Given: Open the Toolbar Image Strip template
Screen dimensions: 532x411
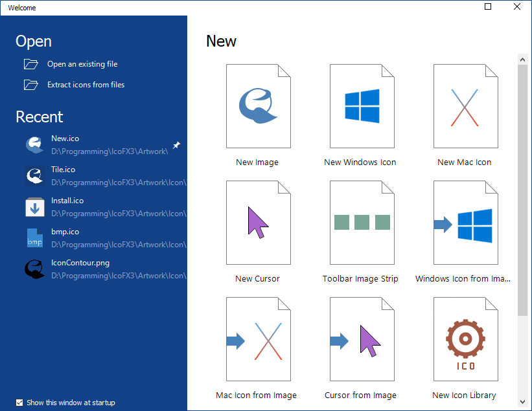Looking at the screenshot, I should 362,223.
